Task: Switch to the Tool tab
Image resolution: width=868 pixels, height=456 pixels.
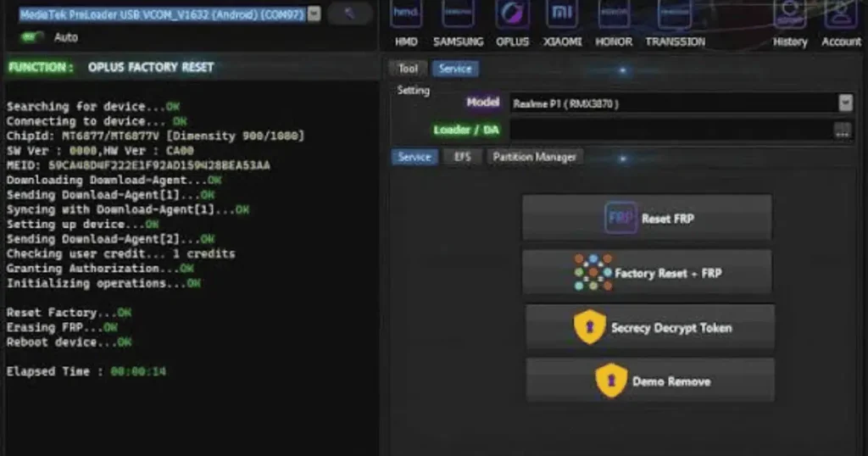Action: click(x=408, y=69)
